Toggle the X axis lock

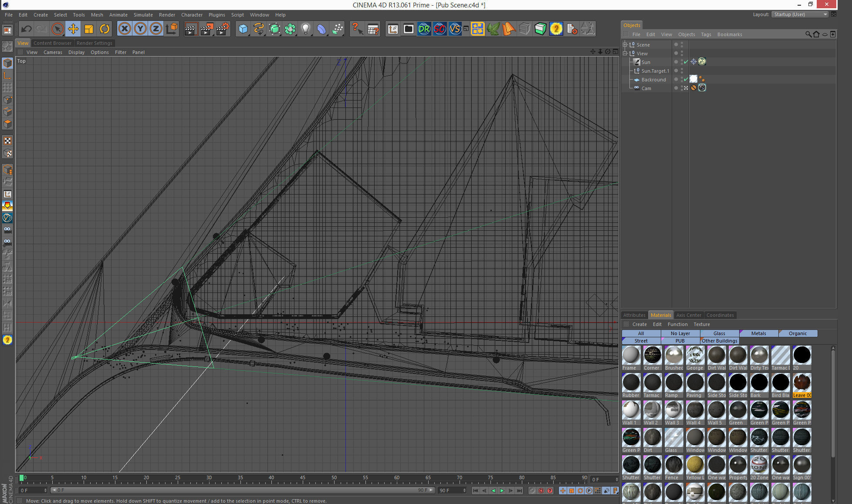125,29
